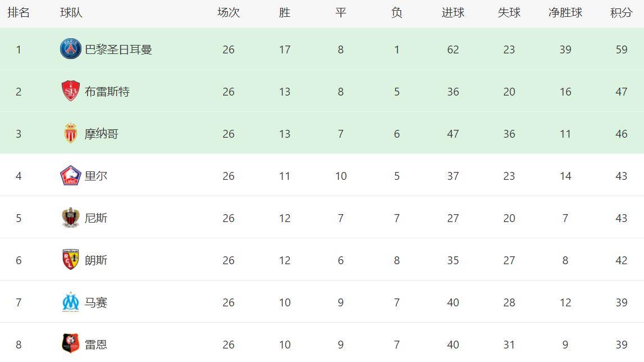This screenshot has height=362, width=644.
Task: Click the Rennes team crest
Action: pos(71,343)
